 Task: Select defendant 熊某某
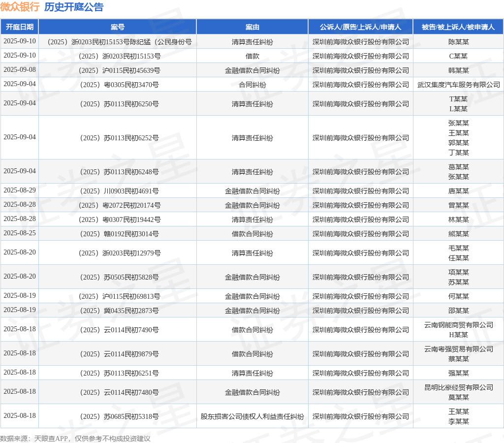[x=459, y=234]
